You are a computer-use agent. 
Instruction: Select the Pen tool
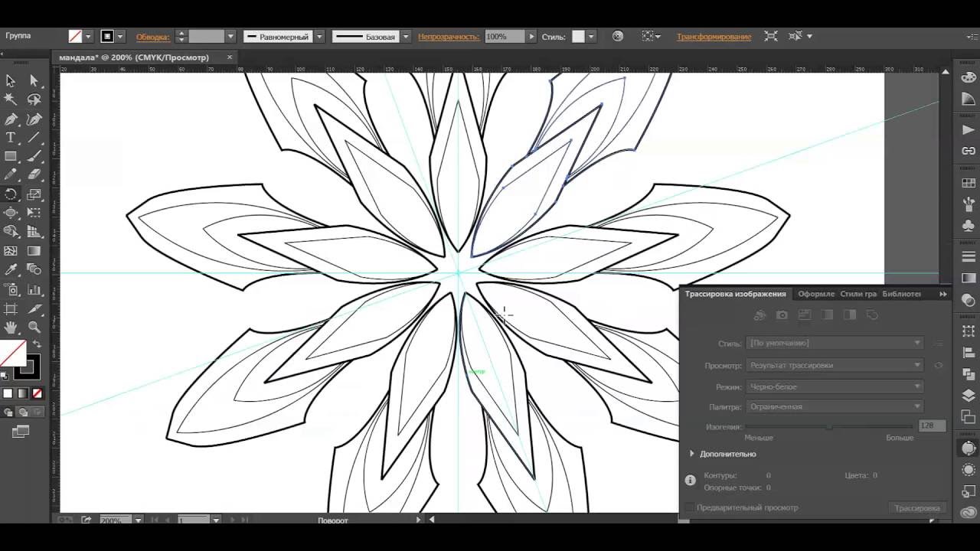[11, 119]
